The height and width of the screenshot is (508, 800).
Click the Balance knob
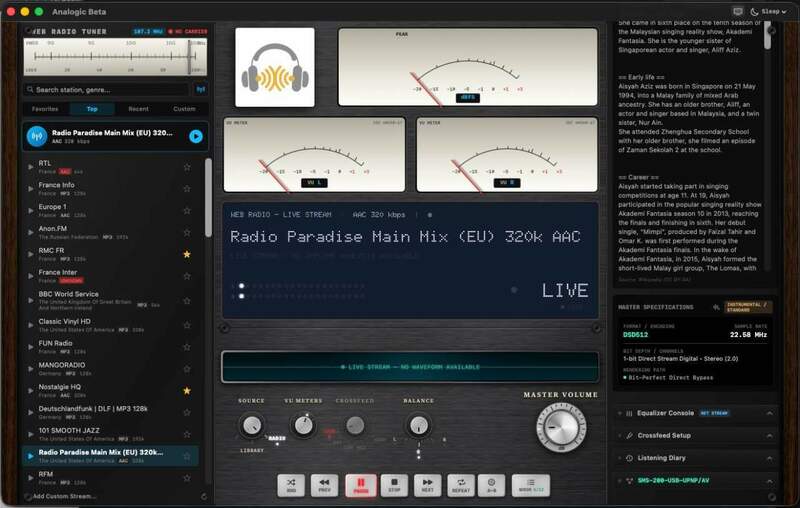pos(418,425)
